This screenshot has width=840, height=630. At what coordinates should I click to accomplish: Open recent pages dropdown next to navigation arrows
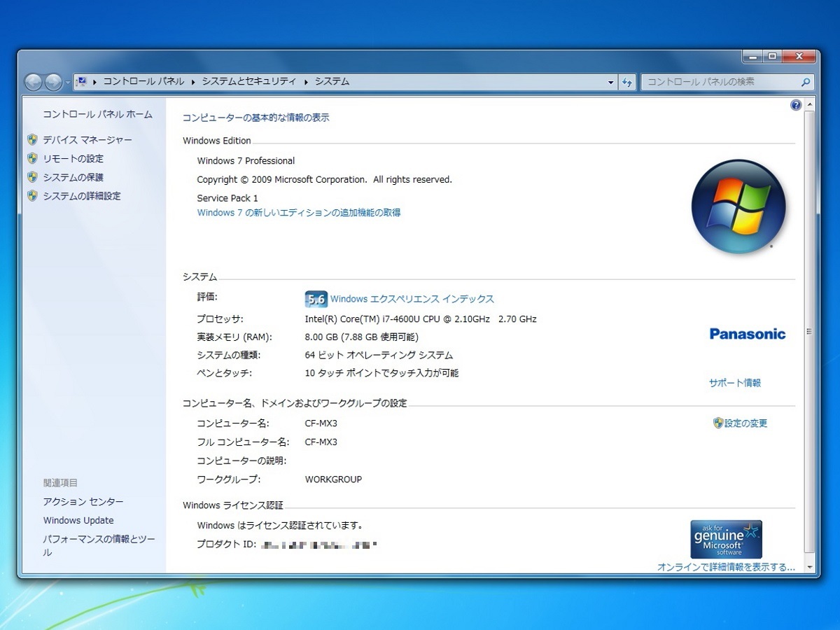[67, 83]
